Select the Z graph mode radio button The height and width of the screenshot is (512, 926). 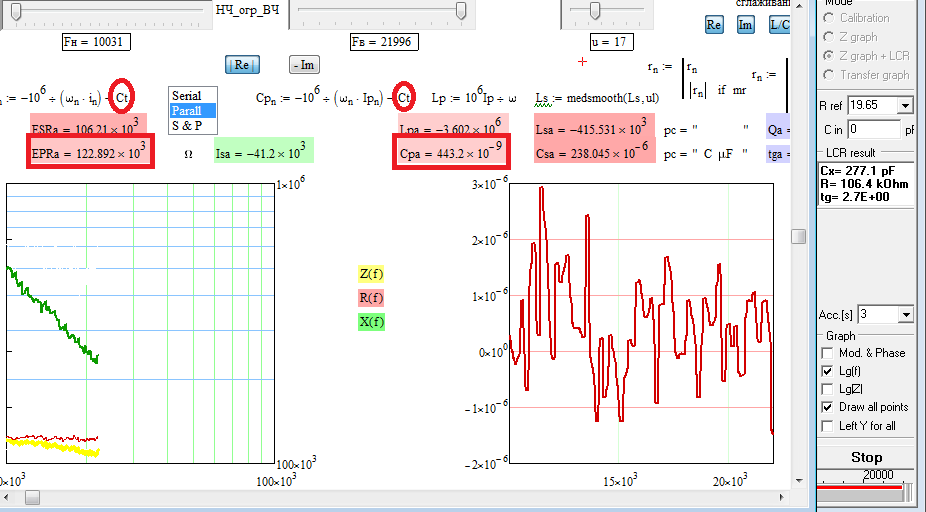829,37
